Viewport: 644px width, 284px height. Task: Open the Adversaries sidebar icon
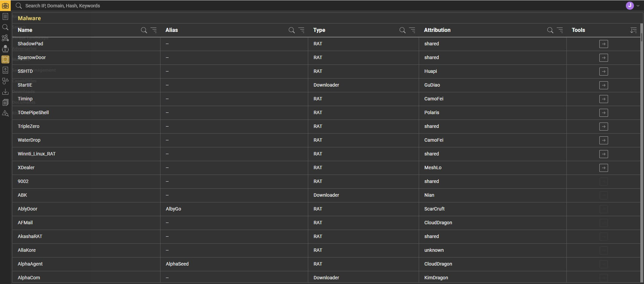(5, 49)
